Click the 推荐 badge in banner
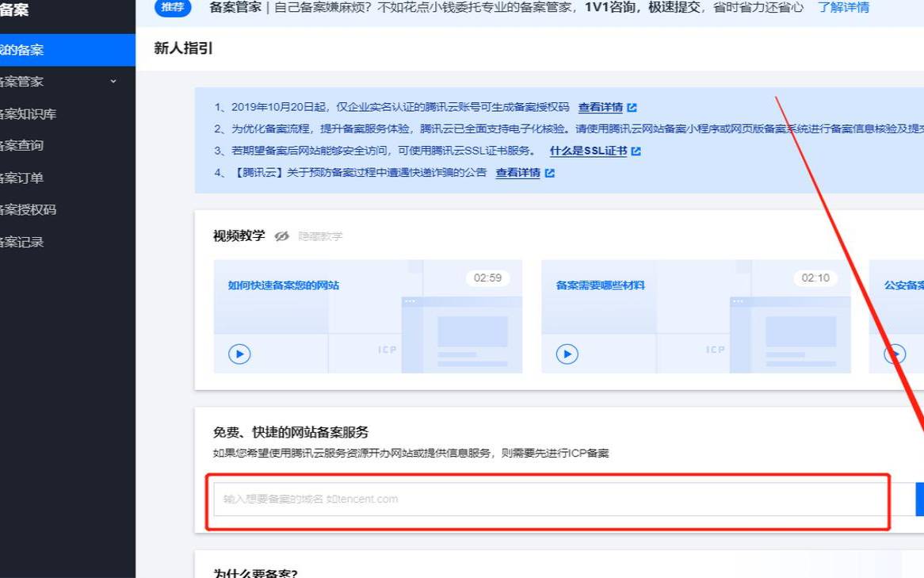 coord(173,7)
